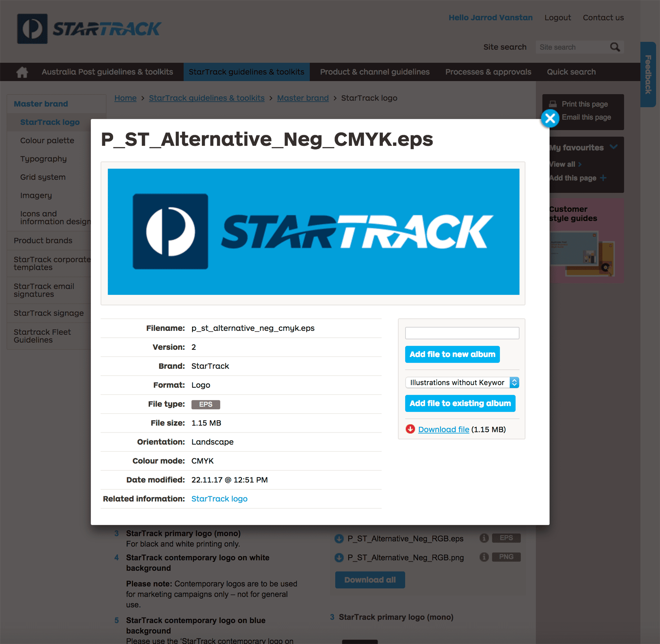
Task: Click info icon beside P_ST_Alternative_Neg_RGB.png
Action: [484, 557]
